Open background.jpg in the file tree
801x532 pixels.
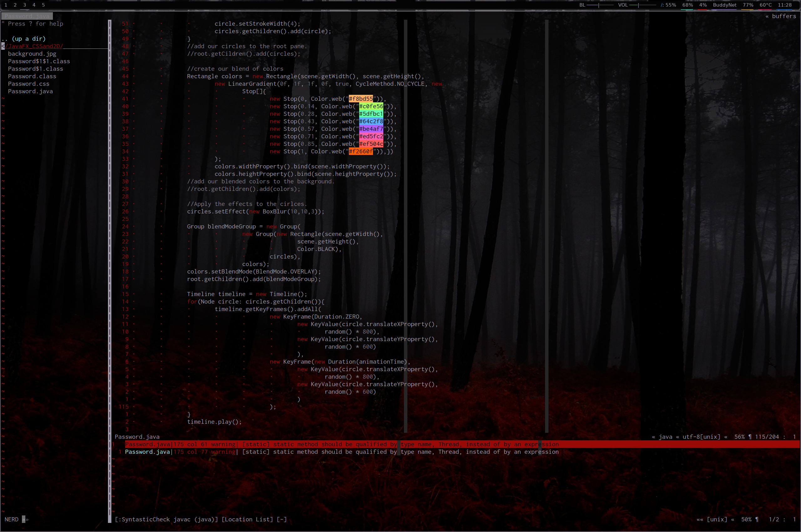point(32,54)
